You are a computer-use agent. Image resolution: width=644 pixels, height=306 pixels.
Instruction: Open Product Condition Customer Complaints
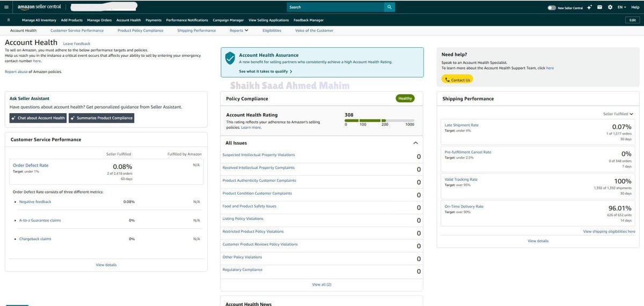tap(257, 193)
